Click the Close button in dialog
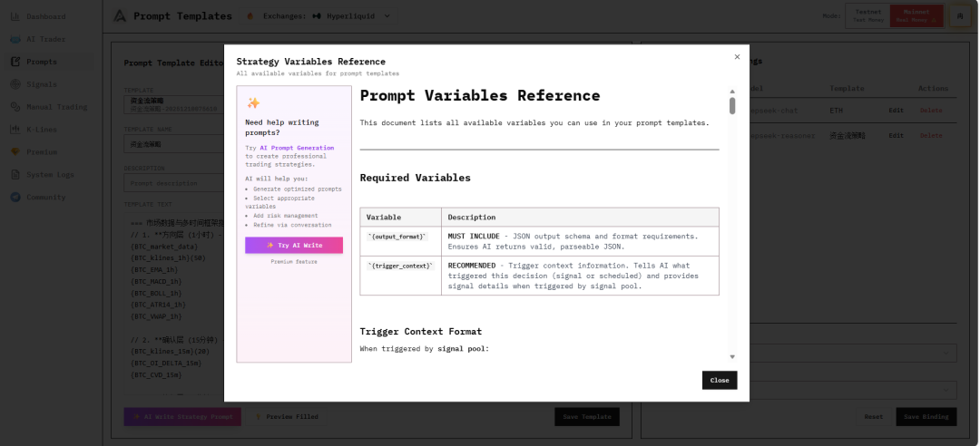The height and width of the screenshot is (446, 980). click(720, 380)
